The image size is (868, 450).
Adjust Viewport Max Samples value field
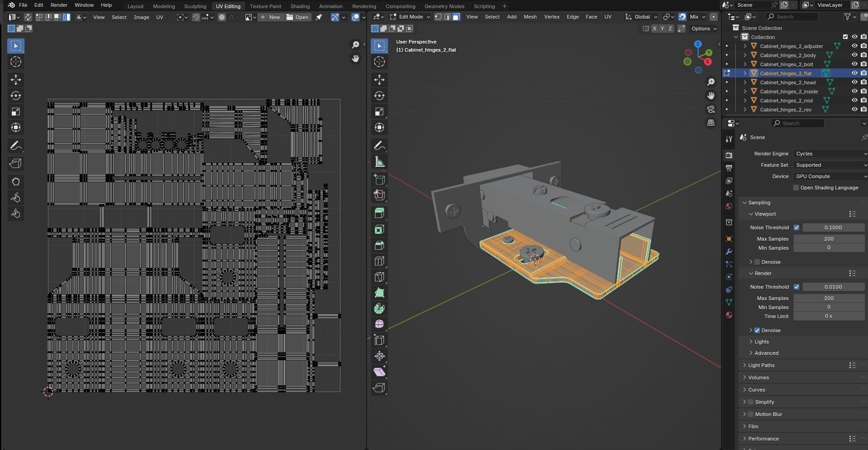pyautogui.click(x=829, y=239)
